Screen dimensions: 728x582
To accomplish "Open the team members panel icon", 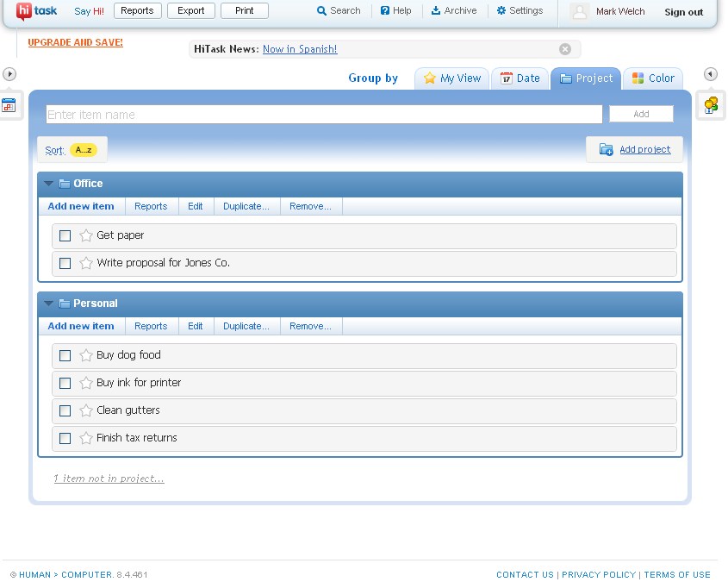I will click(x=711, y=105).
